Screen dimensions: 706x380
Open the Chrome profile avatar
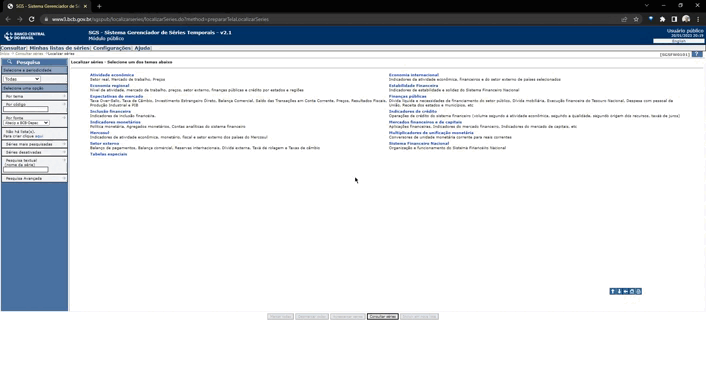tap(686, 19)
